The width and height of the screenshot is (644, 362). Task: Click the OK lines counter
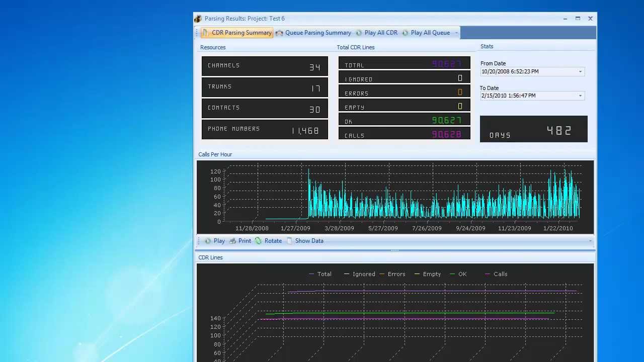click(x=405, y=119)
